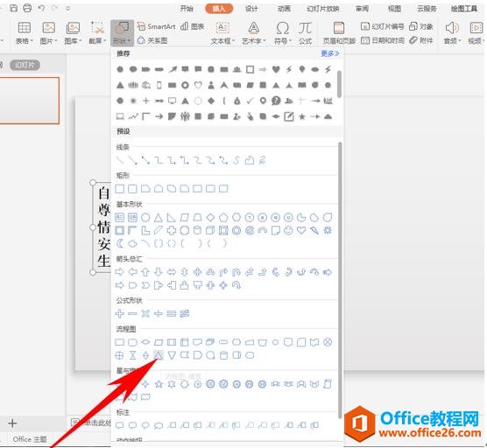Select the five-point star shape

[x=159, y=384]
